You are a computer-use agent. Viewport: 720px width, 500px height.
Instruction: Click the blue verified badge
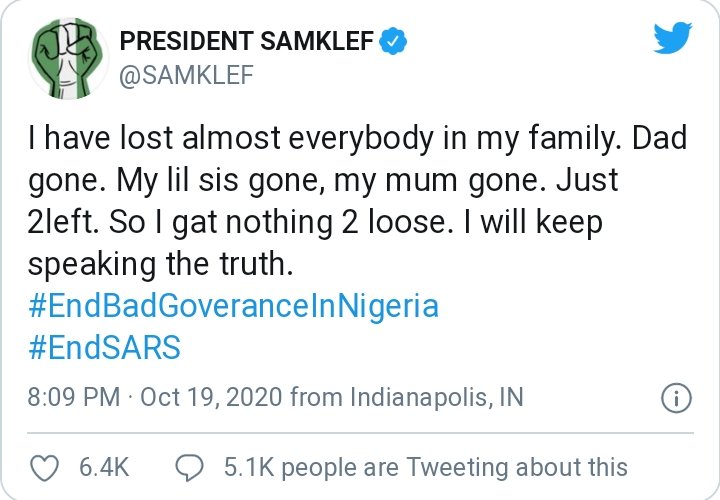click(x=396, y=41)
